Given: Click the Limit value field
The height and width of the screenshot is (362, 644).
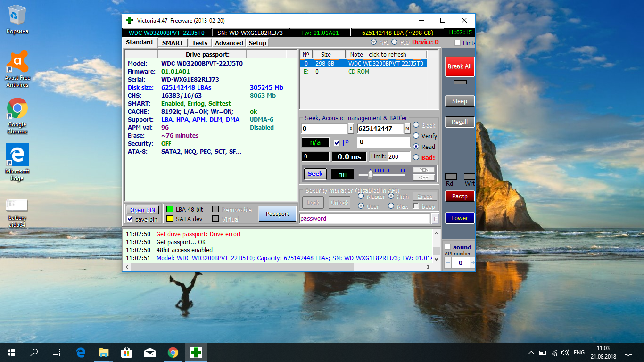Looking at the screenshot, I should point(398,156).
